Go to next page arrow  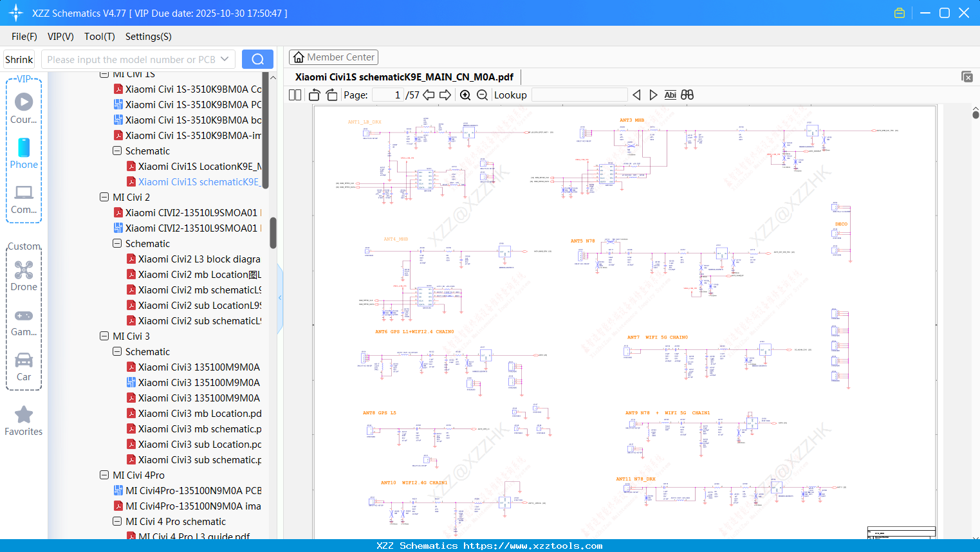pos(445,95)
